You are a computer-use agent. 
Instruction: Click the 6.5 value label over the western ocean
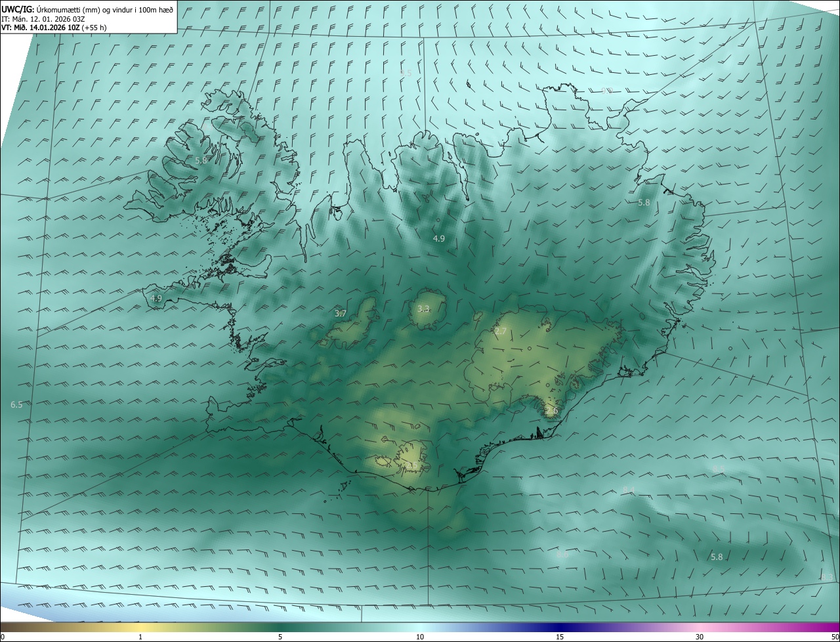click(16, 405)
